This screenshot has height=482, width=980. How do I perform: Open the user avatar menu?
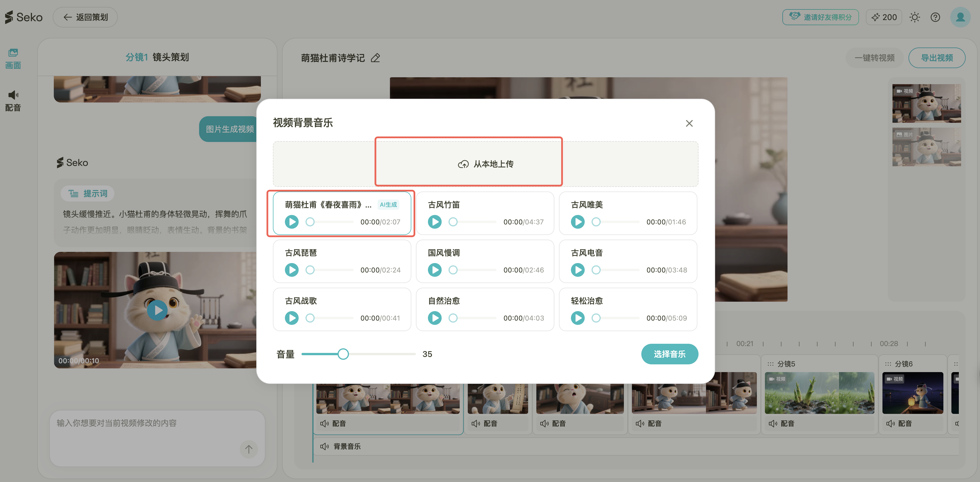[960, 17]
